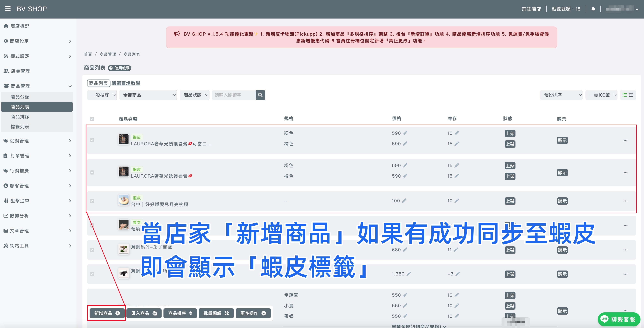Viewport: 644px width, 328px height.
Task: Toggle checkbox for first LAURORA product row
Action: pyautogui.click(x=92, y=140)
